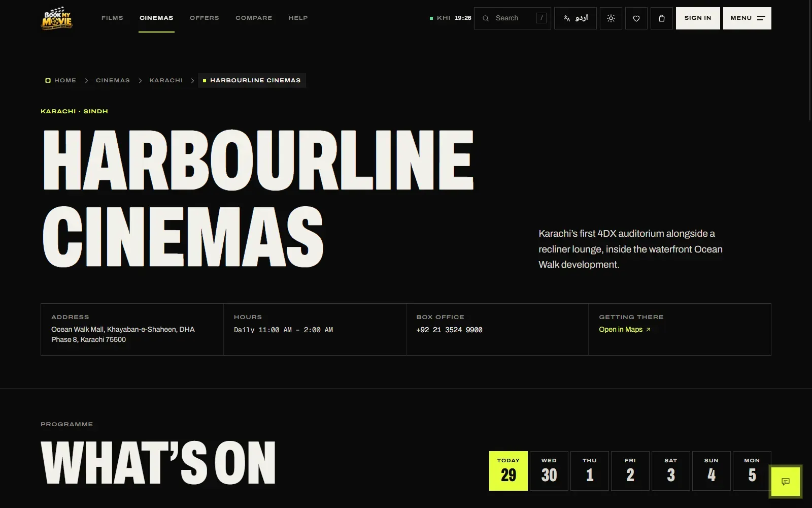
Task: Go to Cinemas breadcrumb link
Action: [113, 80]
